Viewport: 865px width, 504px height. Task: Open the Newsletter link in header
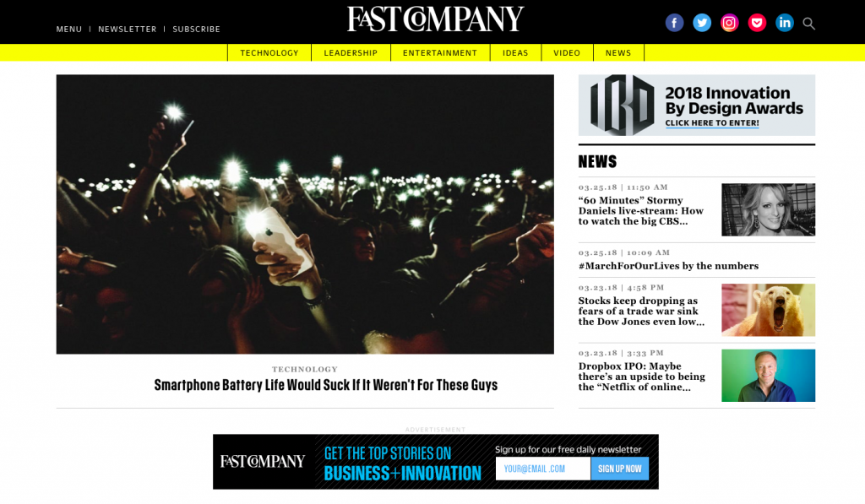tap(128, 30)
